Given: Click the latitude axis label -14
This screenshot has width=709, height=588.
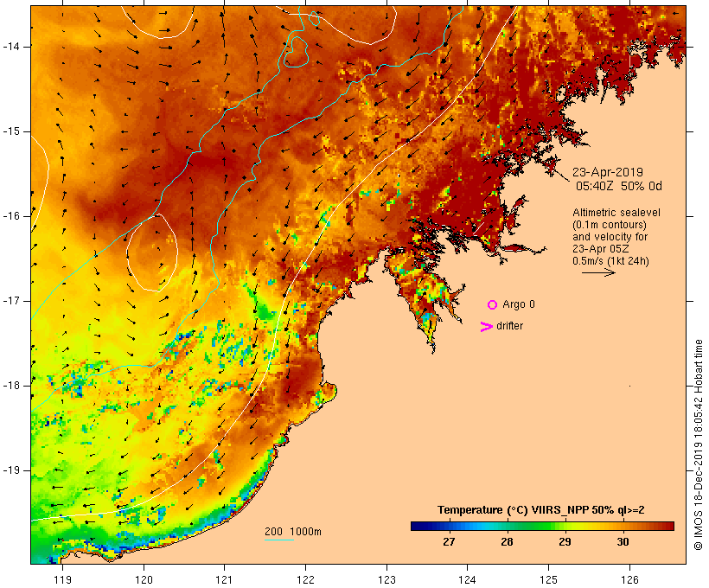Looking at the screenshot, I should click(x=11, y=47).
